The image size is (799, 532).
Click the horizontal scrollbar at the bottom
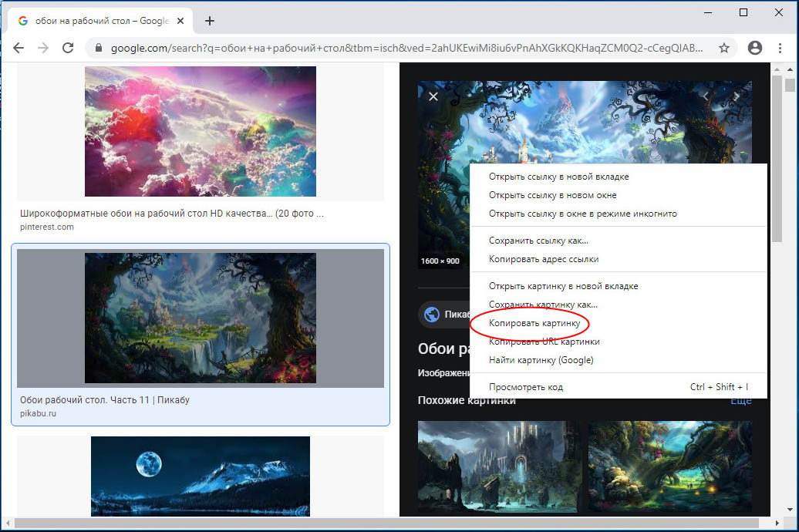(x=386, y=524)
